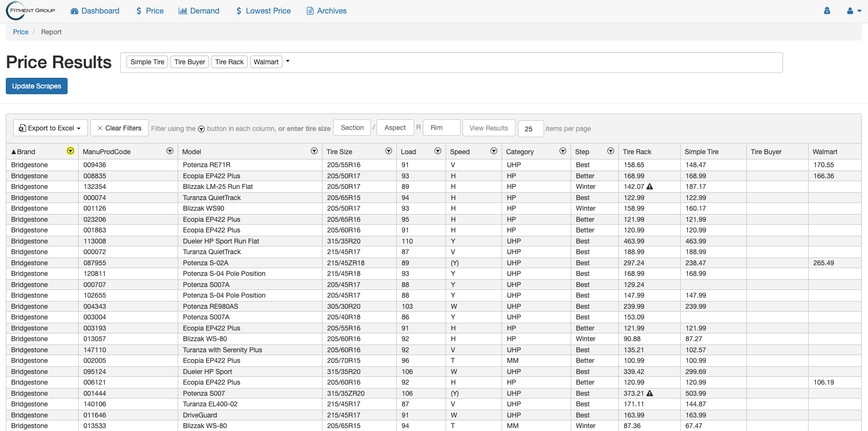Select the ManuProdCode cell 009436

point(95,165)
